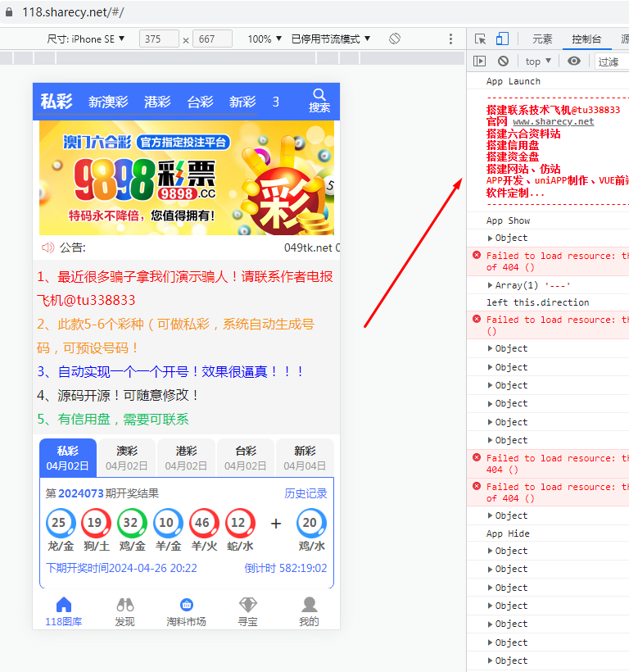Select the 新澳彩 header tab
The image size is (629, 672).
click(x=108, y=102)
